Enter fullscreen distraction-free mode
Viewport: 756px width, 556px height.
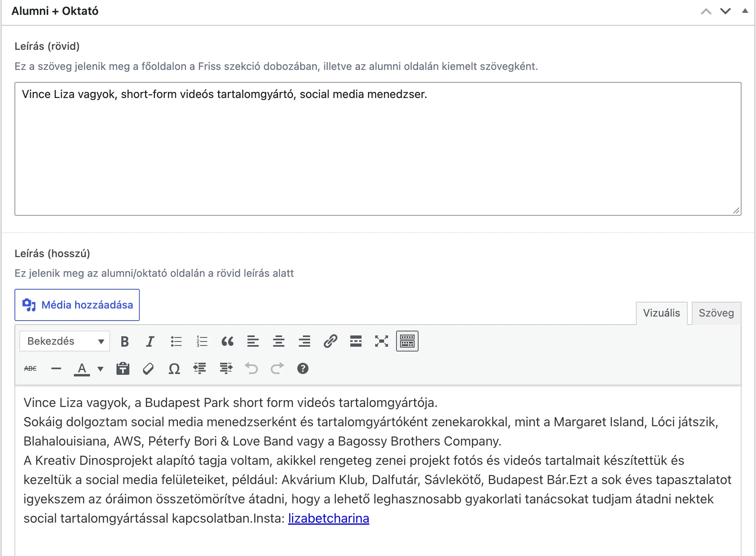tap(382, 341)
